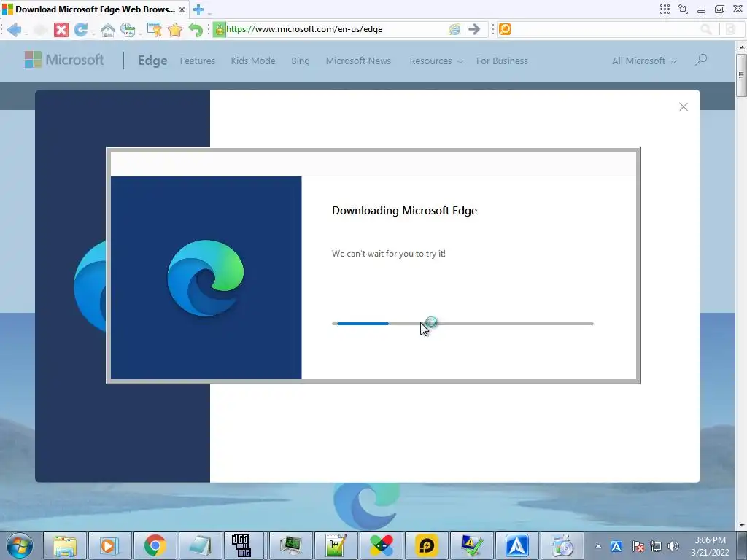Go to the home page icon
The width and height of the screenshot is (747, 560).
click(x=108, y=29)
